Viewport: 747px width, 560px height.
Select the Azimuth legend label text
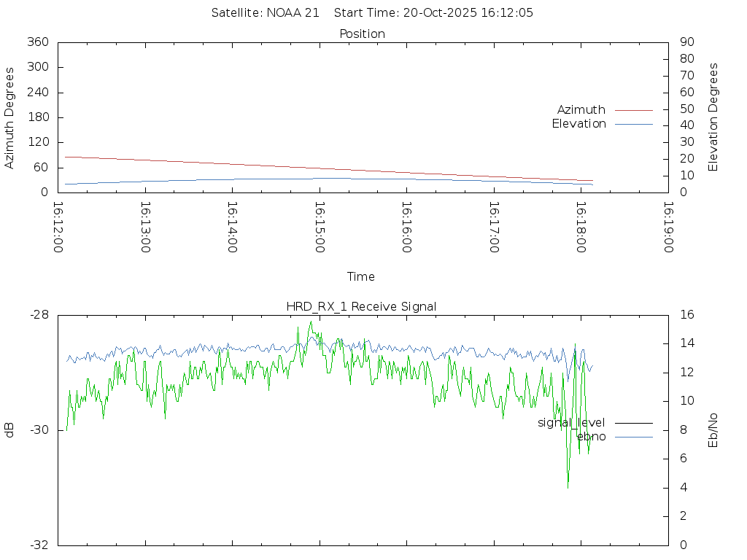[581, 110]
